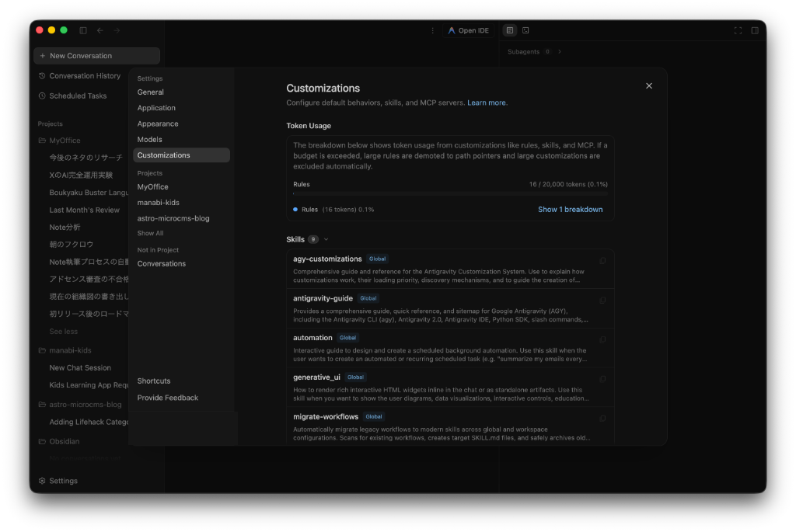Go forward with the right arrow
Viewport: 796px width, 532px height.
(x=117, y=30)
